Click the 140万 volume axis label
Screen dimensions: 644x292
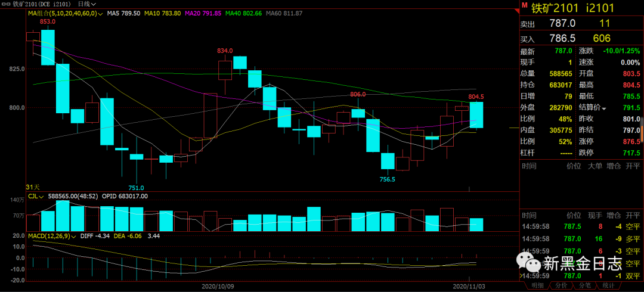pyautogui.click(x=18, y=200)
